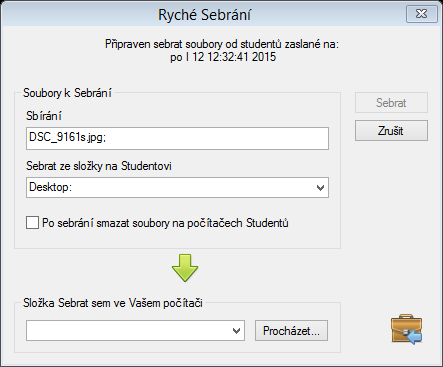Click the Zrušit button

(391, 131)
